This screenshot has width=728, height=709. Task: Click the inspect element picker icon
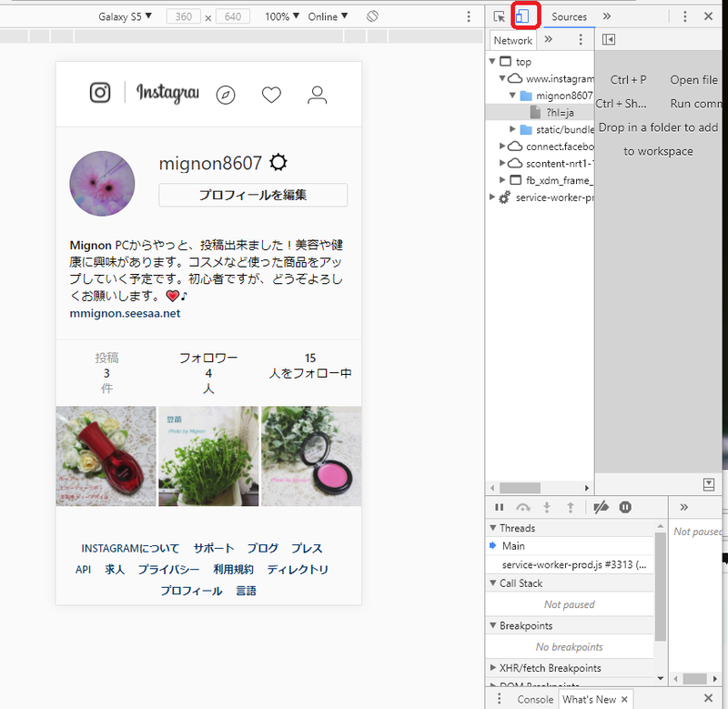click(x=499, y=16)
